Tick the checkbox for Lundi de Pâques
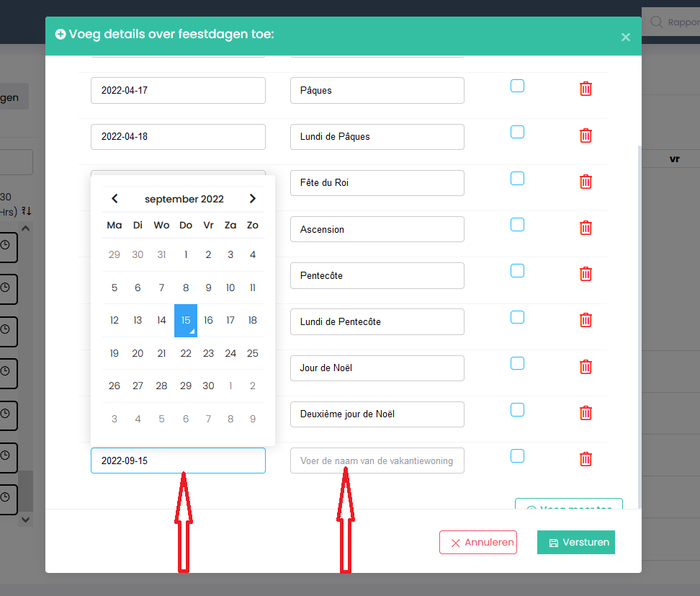Image resolution: width=700 pixels, height=596 pixels. pyautogui.click(x=517, y=133)
